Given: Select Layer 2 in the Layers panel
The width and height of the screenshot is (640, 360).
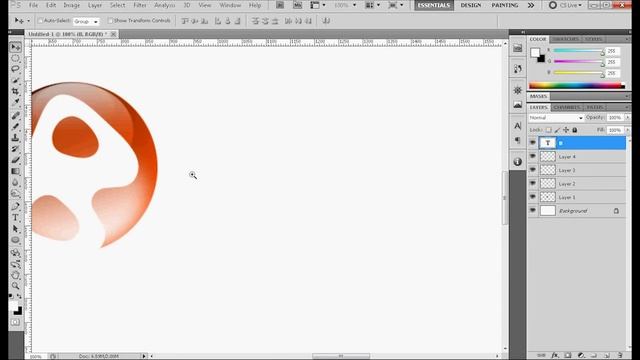Looking at the screenshot, I should coord(582,184).
